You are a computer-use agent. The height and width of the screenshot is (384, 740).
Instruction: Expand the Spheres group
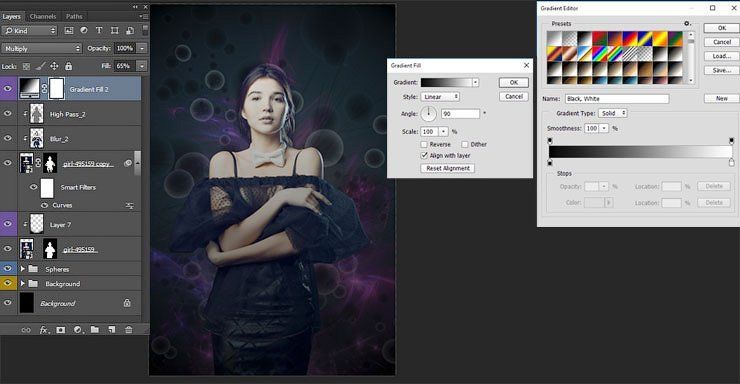(22, 268)
